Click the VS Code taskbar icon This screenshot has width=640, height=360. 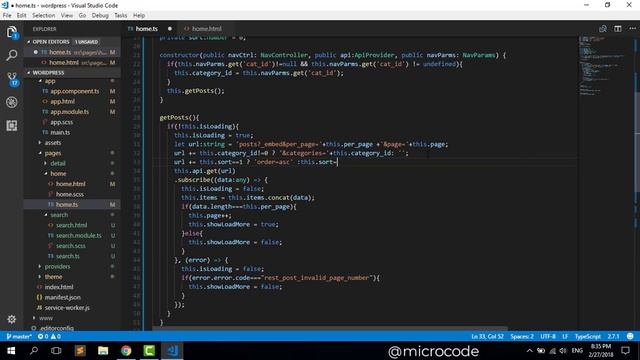(172, 351)
